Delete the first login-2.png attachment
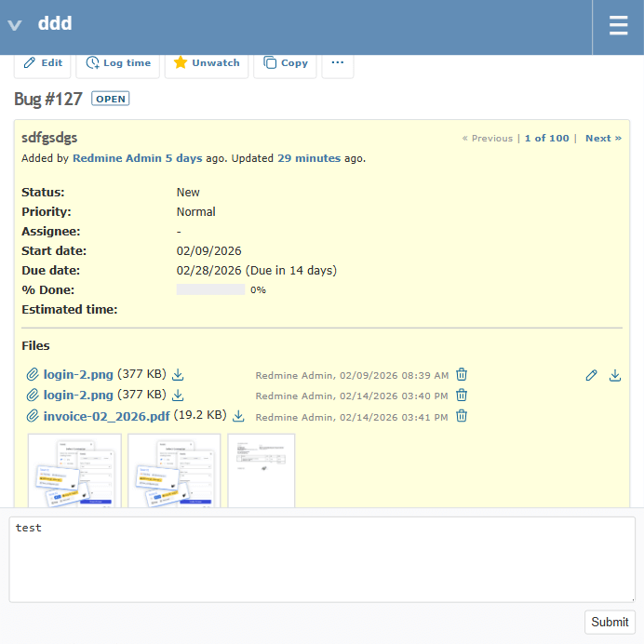 point(462,375)
